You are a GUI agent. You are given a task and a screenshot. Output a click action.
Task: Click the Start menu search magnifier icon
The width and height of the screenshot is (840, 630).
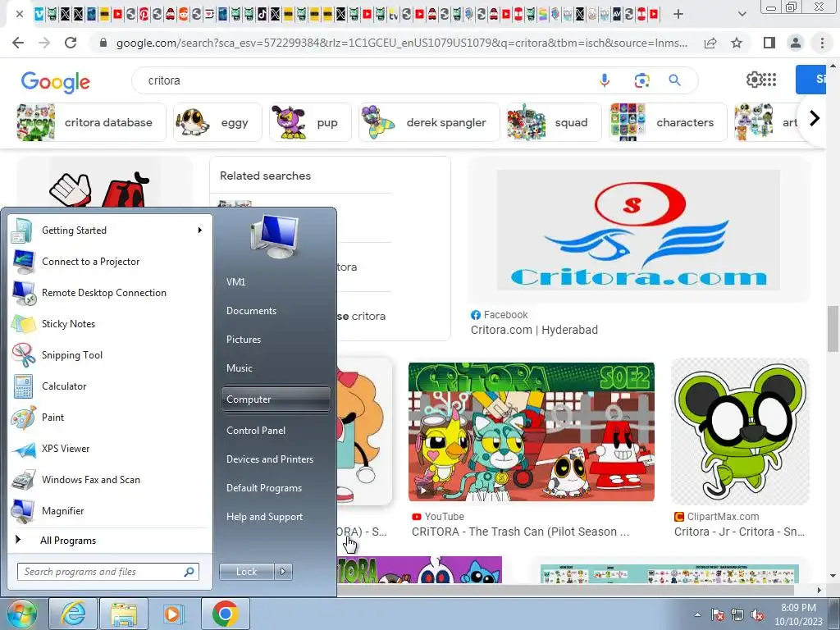click(189, 572)
